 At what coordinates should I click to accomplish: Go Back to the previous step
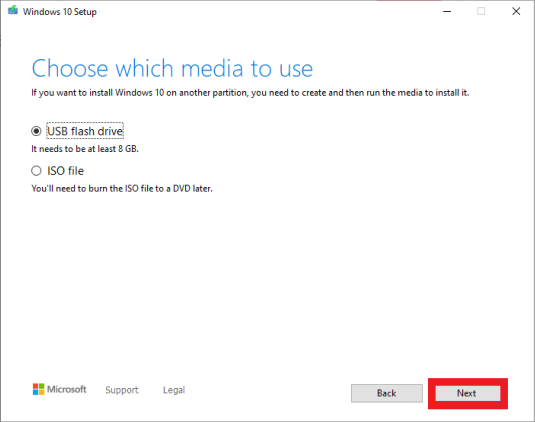[387, 393]
